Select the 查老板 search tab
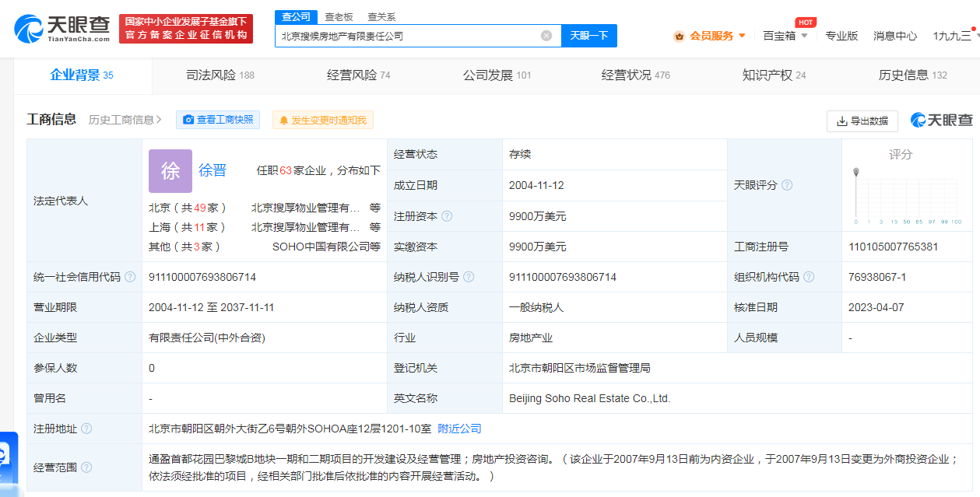The width and height of the screenshot is (980, 497). [x=339, y=16]
